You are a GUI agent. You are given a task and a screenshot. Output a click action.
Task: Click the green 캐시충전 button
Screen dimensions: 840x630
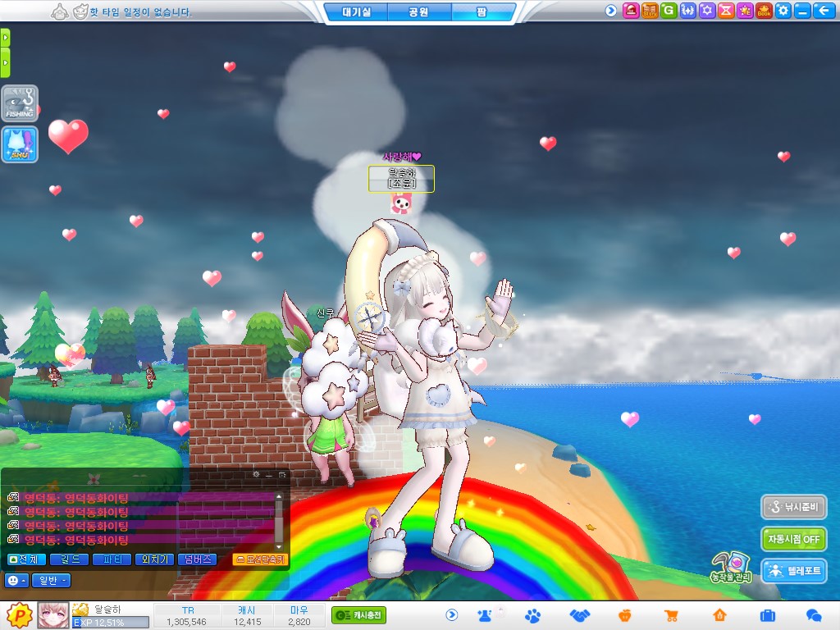coord(358,615)
